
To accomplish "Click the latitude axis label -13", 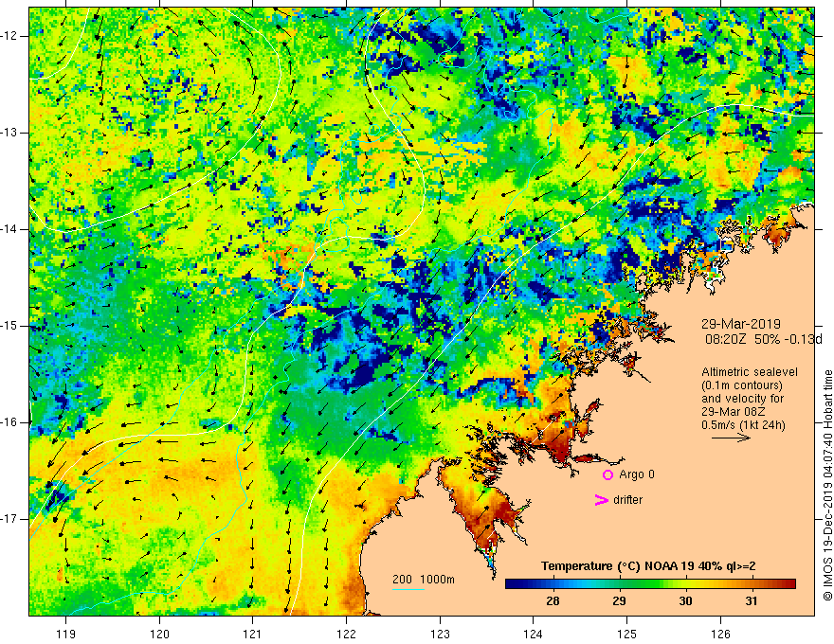I will pyautogui.click(x=9, y=133).
